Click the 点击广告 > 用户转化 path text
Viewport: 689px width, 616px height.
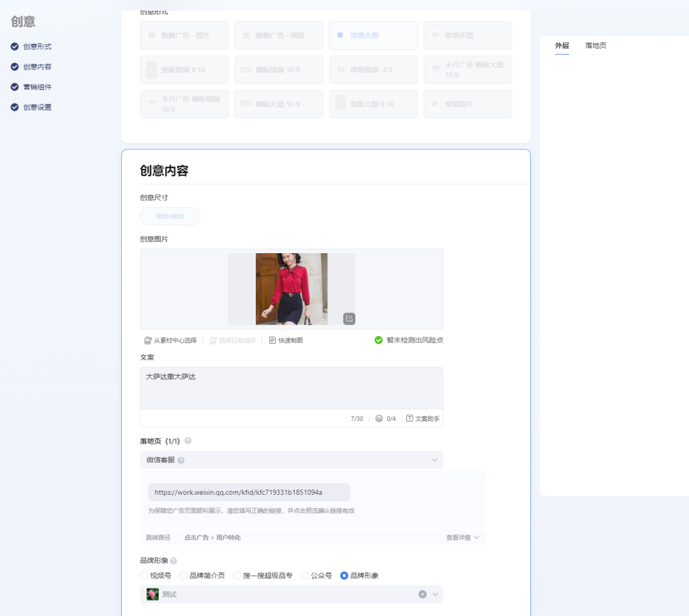pos(212,538)
